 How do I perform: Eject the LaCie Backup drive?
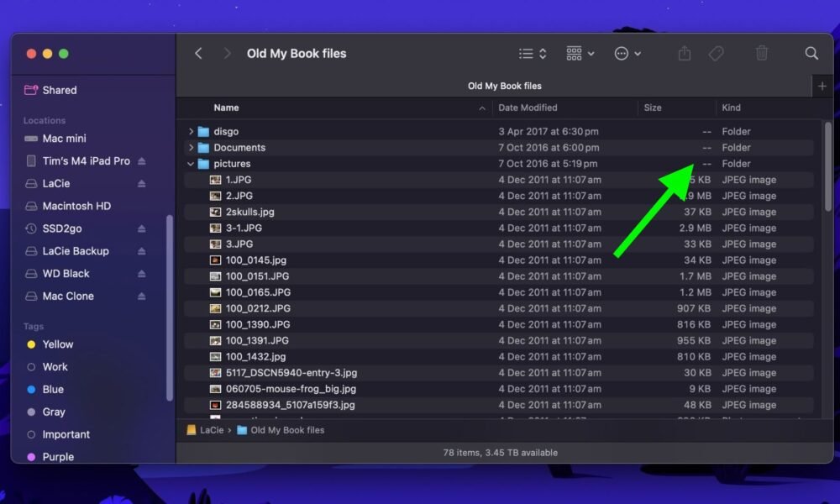pos(141,251)
